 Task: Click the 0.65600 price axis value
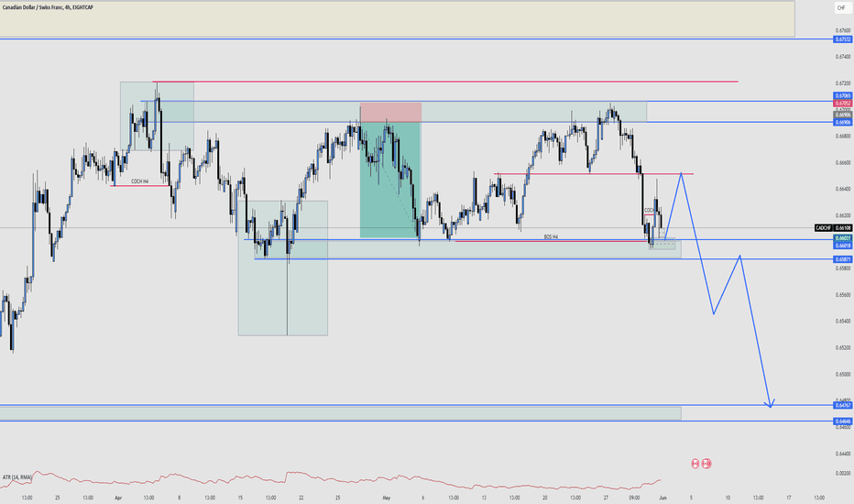(x=843, y=295)
